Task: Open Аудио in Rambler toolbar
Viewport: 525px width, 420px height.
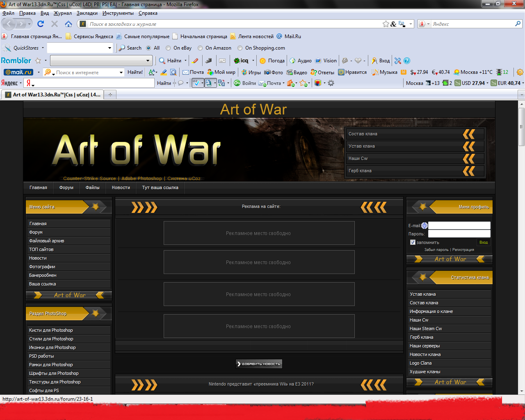Action: coord(301,61)
